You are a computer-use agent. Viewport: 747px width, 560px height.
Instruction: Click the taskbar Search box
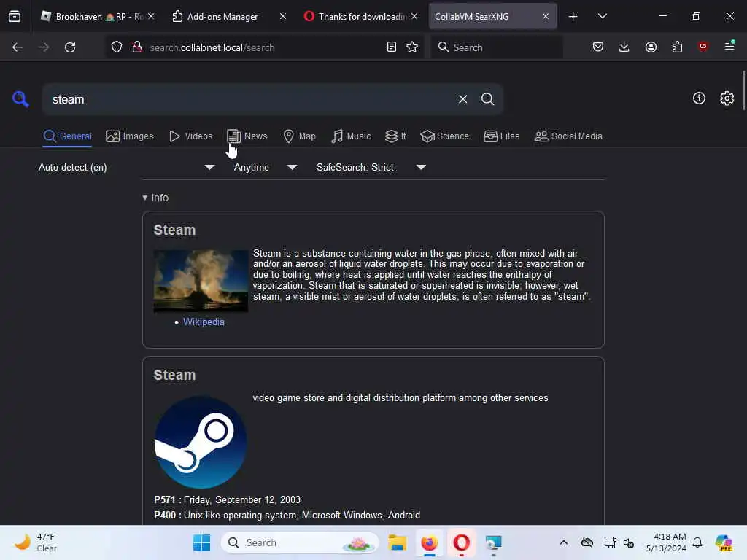[x=300, y=542]
